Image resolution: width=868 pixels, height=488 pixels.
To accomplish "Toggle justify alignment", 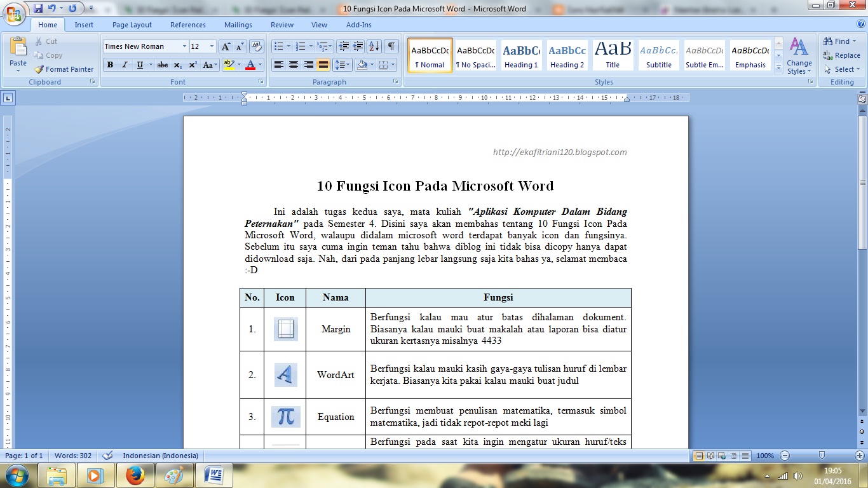I will [x=323, y=65].
